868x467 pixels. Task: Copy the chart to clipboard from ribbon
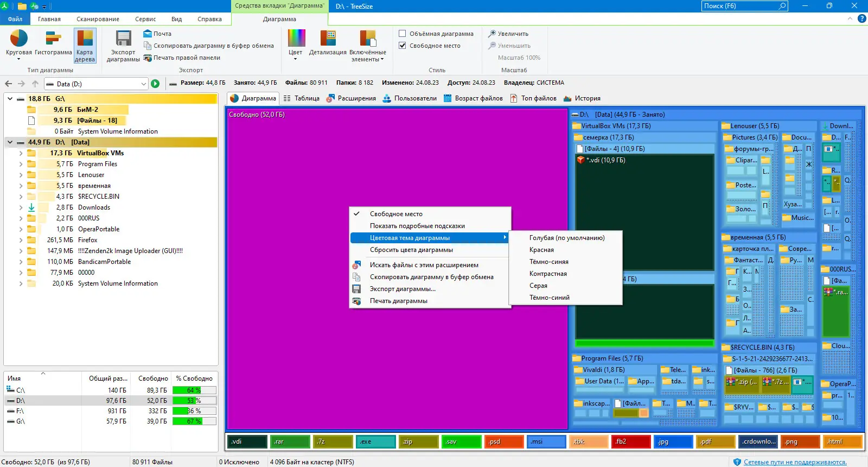(x=208, y=46)
